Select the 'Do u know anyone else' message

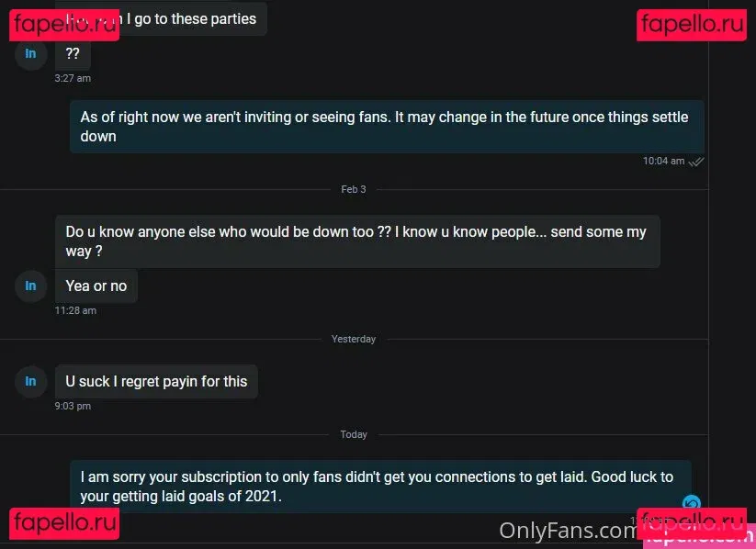click(x=357, y=241)
